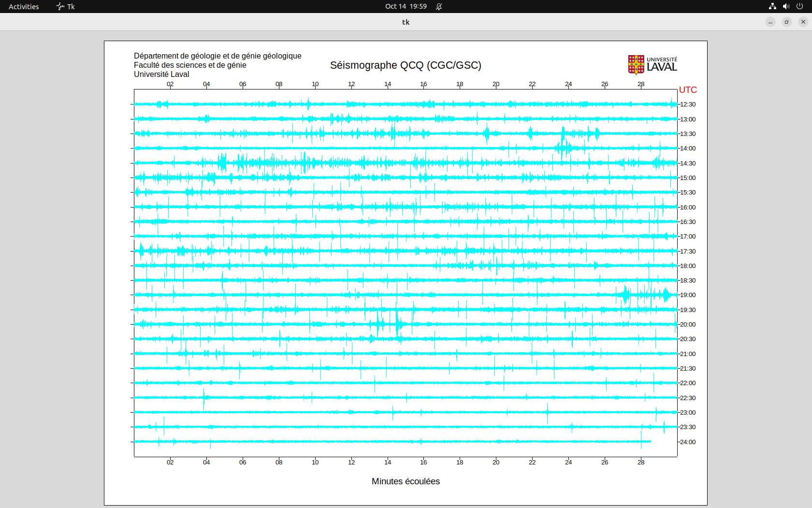Open the power menu icon
This screenshot has width=812, height=508.
click(x=799, y=6)
